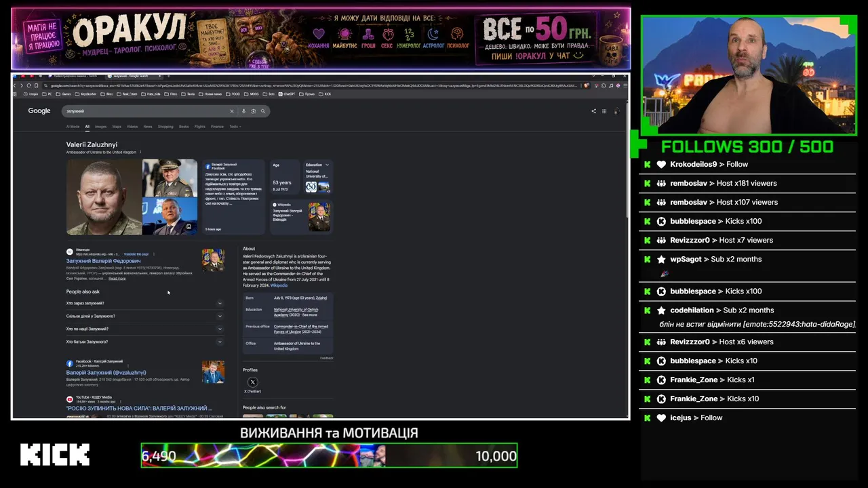The width and height of the screenshot is (868, 488).
Task: Click the Brave Shields icon
Action: tap(586, 85)
